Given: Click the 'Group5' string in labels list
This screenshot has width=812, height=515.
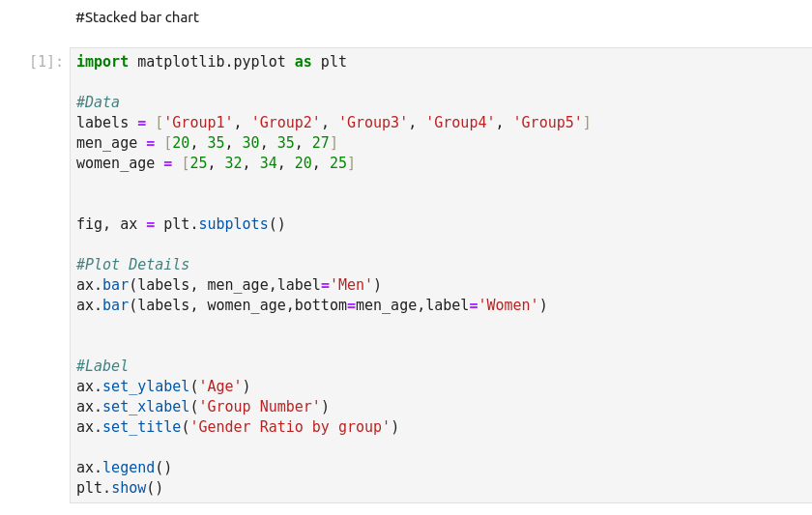Looking at the screenshot, I should click(x=547, y=123).
